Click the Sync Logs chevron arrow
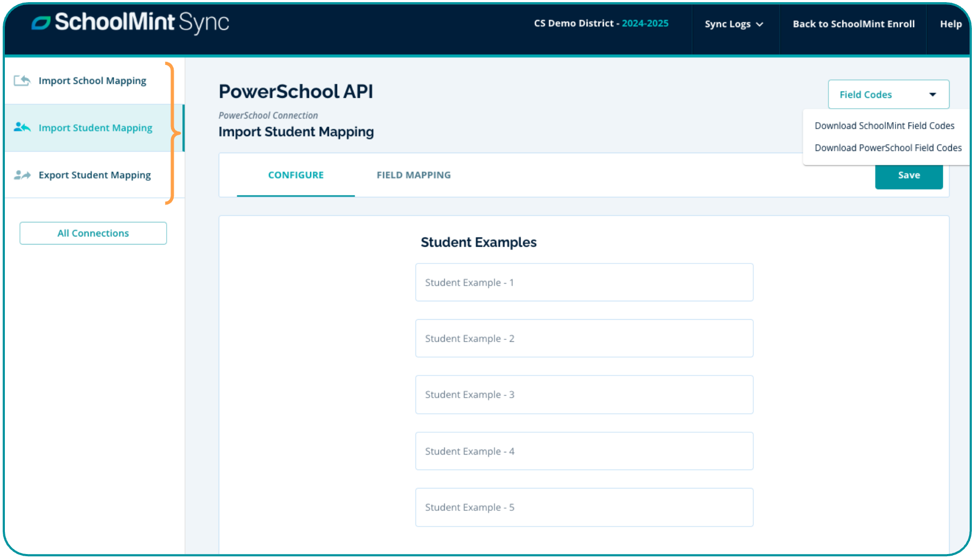Screen dimensions: 974x560 [760, 24]
